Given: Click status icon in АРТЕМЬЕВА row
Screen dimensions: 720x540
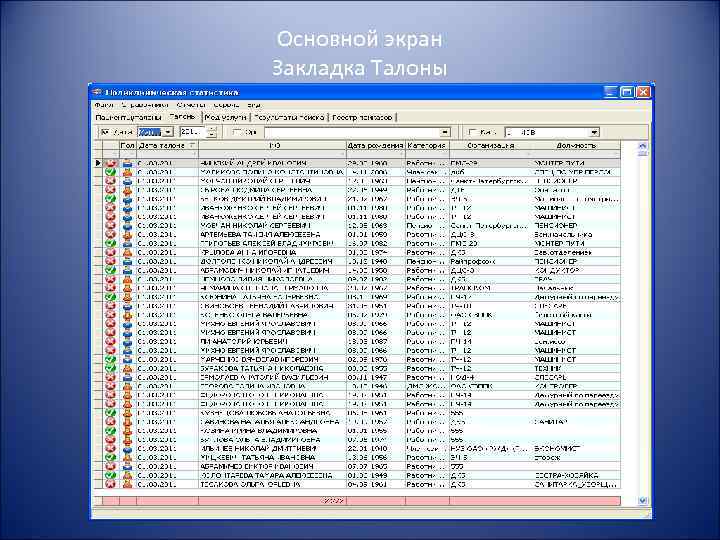Looking at the screenshot, I should [110, 235].
